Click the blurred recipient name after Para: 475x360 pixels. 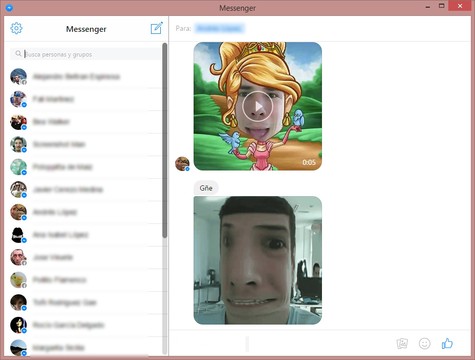click(219, 28)
